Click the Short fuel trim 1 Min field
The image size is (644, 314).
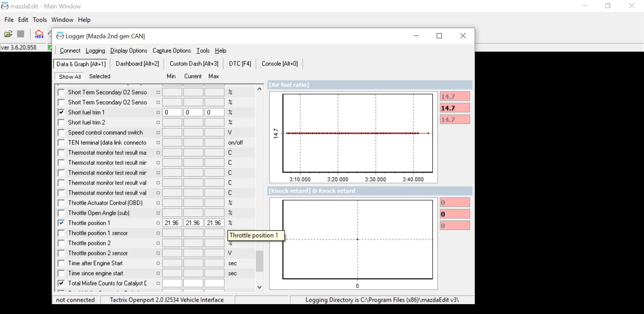point(172,112)
